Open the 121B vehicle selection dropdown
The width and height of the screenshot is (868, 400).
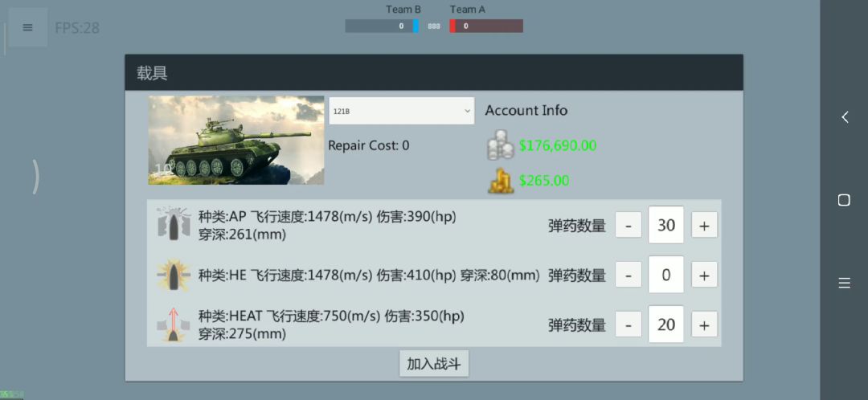[x=401, y=111]
